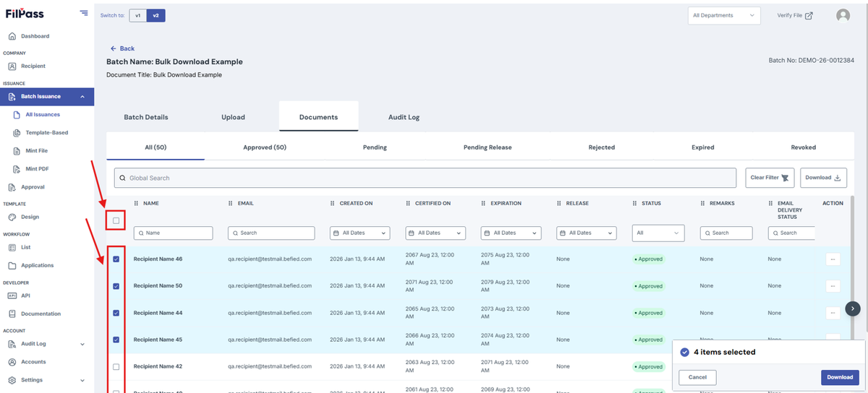Open Dashboard from sidebar home icon

pos(12,36)
